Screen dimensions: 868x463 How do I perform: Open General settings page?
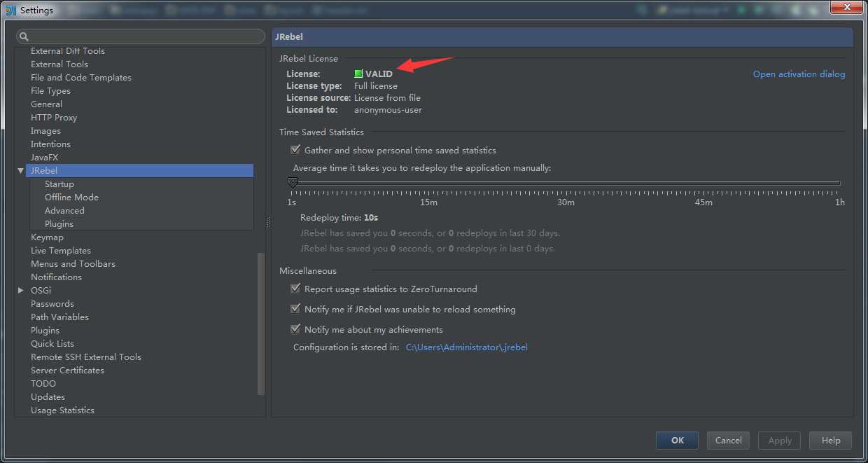tap(46, 104)
